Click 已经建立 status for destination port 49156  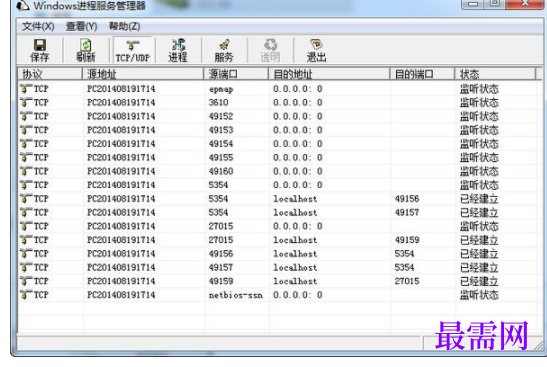479,199
